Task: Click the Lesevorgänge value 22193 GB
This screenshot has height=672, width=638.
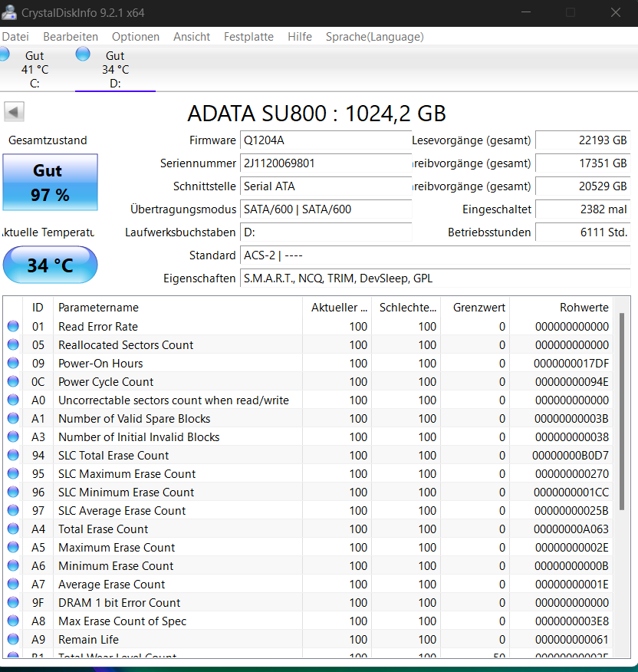Action: tap(583, 140)
